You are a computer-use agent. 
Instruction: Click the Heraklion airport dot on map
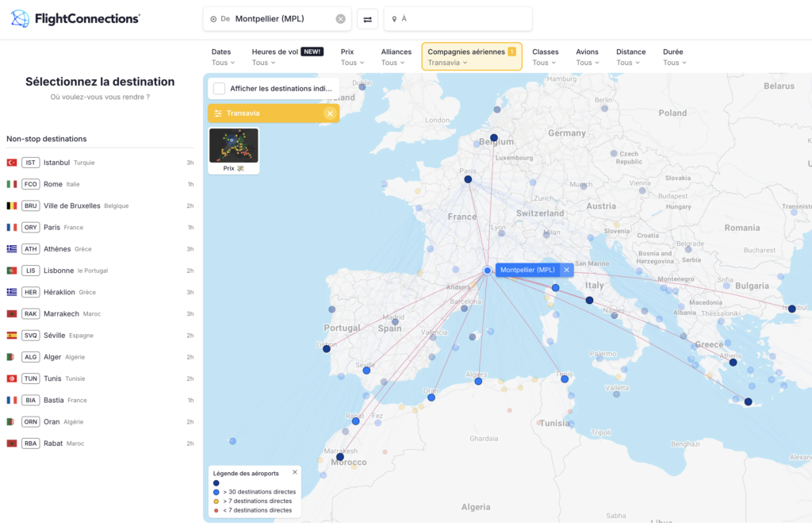coord(749,401)
